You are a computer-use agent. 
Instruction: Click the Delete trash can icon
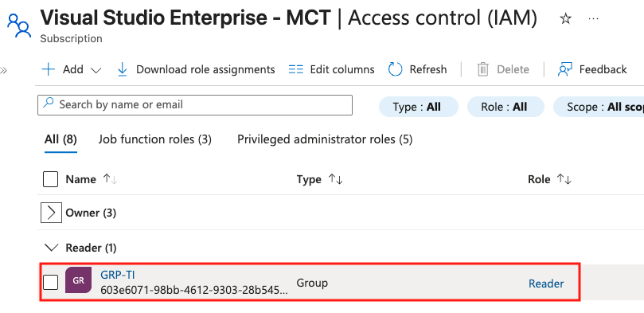tap(483, 69)
